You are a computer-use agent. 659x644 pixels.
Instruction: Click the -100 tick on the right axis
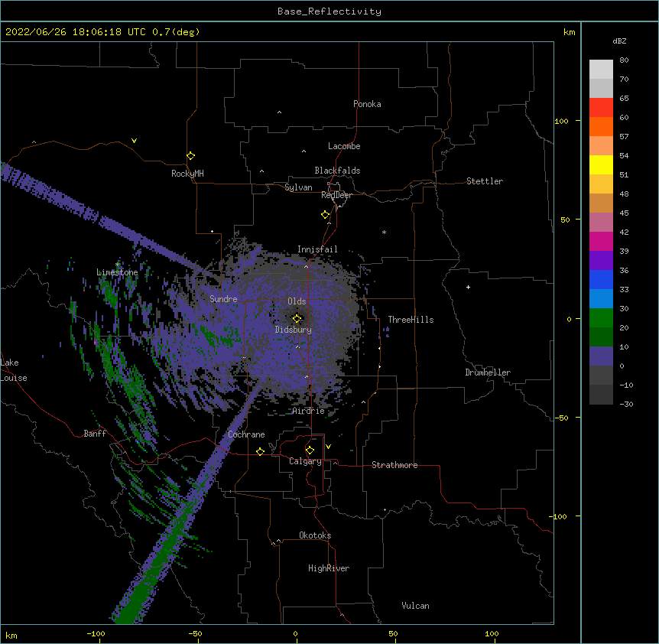pyautogui.click(x=559, y=516)
